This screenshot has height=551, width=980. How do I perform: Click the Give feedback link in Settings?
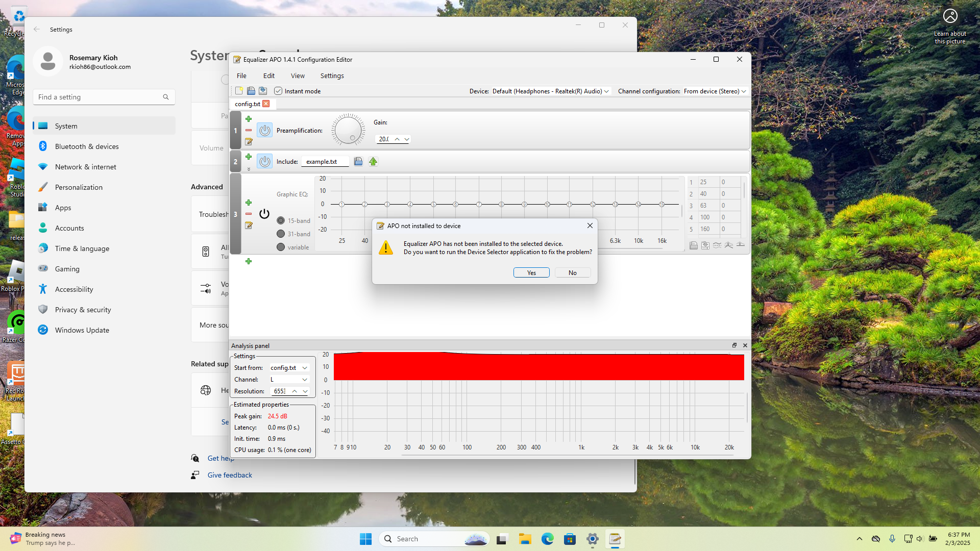pyautogui.click(x=230, y=475)
